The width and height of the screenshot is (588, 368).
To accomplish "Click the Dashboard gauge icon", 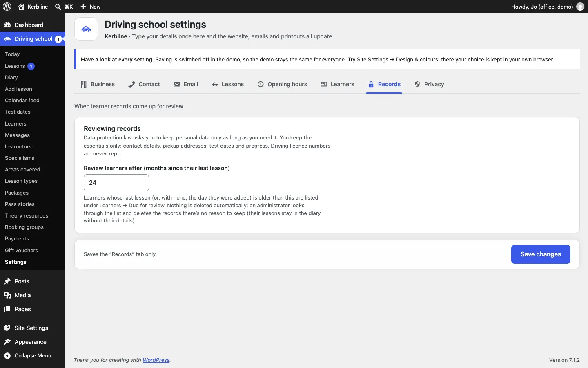I will (7, 25).
